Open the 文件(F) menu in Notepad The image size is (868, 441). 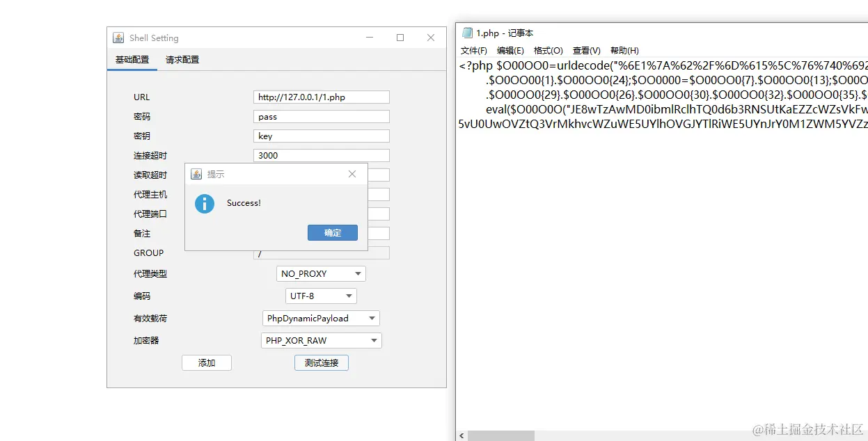[474, 51]
